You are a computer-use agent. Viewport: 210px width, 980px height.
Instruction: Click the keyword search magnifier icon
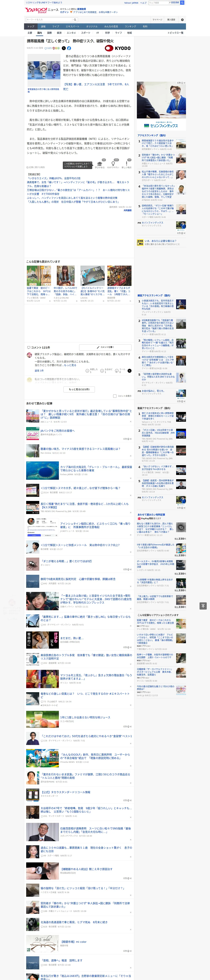point(75,20)
